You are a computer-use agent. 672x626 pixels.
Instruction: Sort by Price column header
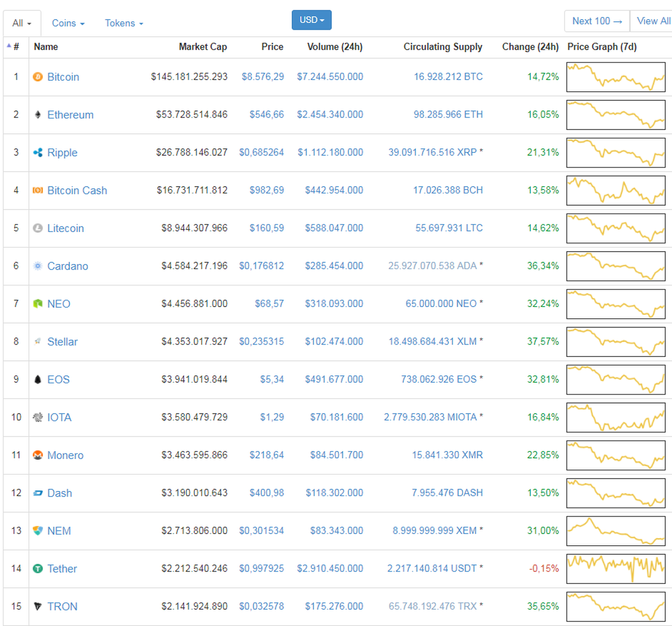(x=272, y=47)
